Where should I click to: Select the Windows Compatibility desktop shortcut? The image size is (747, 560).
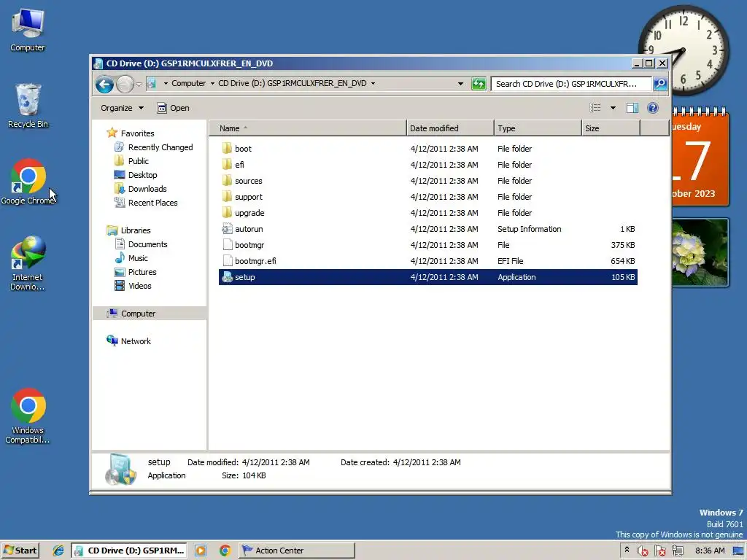(x=28, y=416)
